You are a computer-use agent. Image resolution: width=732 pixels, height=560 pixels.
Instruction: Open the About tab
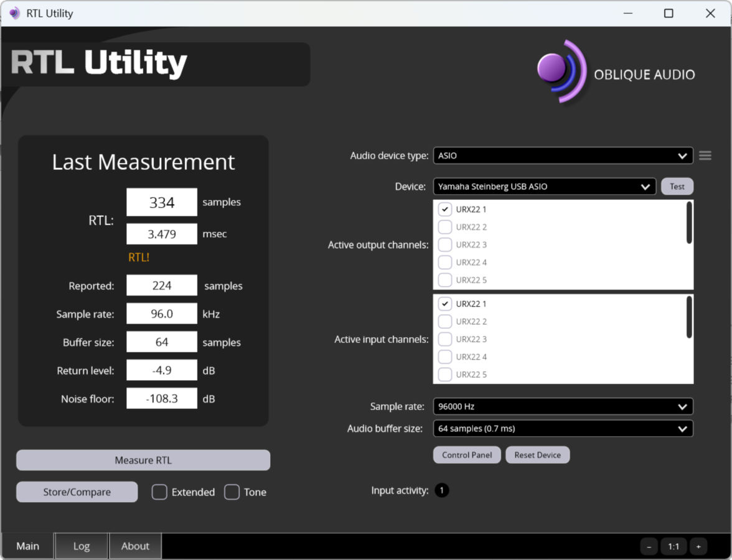click(136, 546)
